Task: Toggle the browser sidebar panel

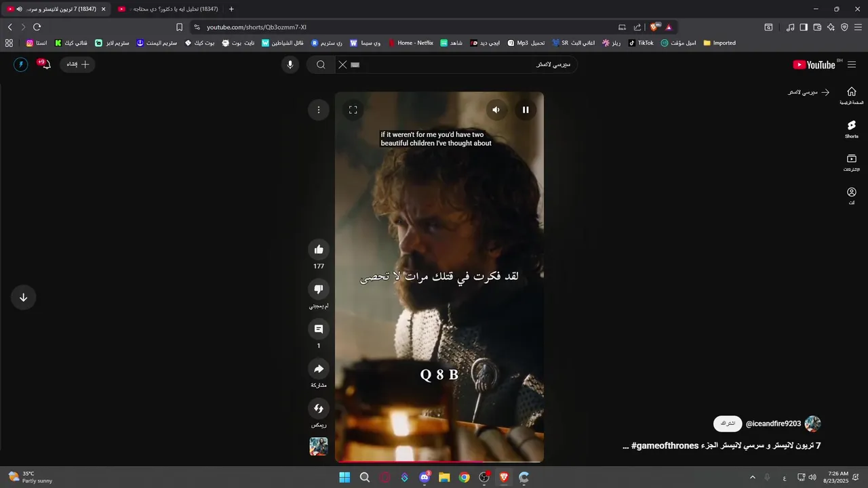Action: 804,27
